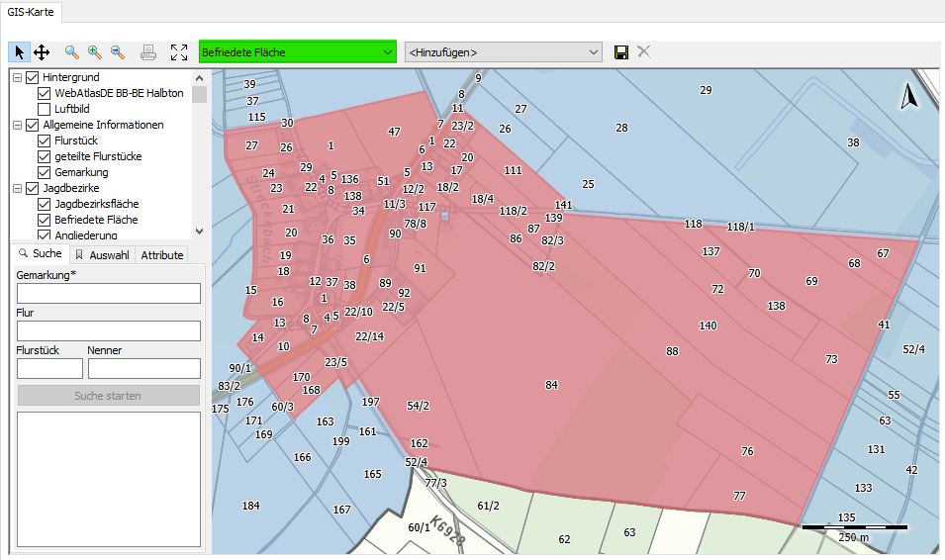This screenshot has width=945, height=560.
Task: Open the <Hinzufügen> dropdown
Action: pyautogui.click(x=504, y=52)
